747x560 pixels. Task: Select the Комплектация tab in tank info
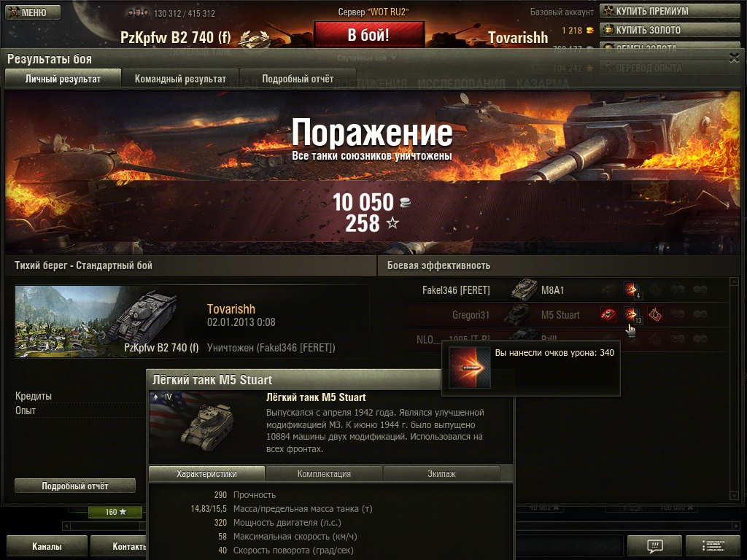(x=324, y=474)
